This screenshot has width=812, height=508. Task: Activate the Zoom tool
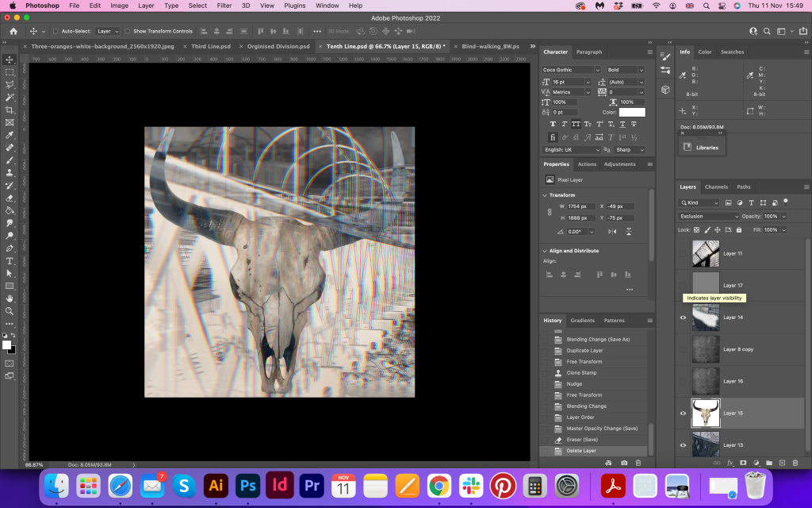click(10, 310)
